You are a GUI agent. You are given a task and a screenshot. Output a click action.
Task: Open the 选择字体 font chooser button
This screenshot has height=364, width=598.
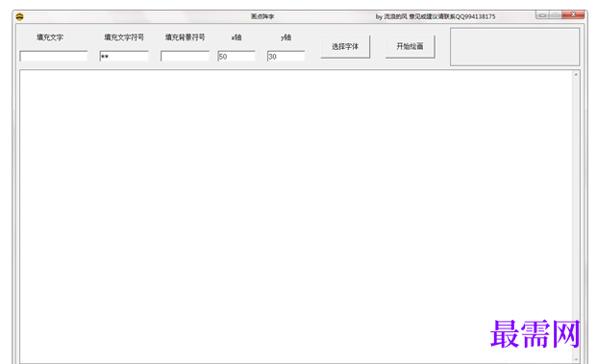click(345, 46)
